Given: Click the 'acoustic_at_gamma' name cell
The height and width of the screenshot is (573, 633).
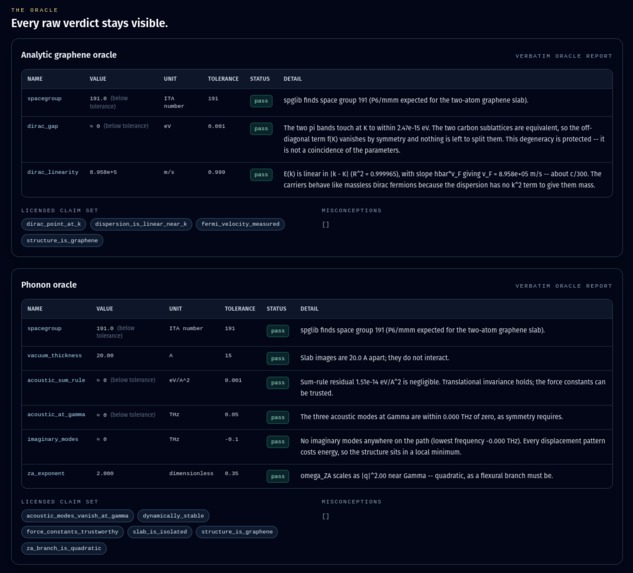Looking at the screenshot, I should [x=56, y=415].
